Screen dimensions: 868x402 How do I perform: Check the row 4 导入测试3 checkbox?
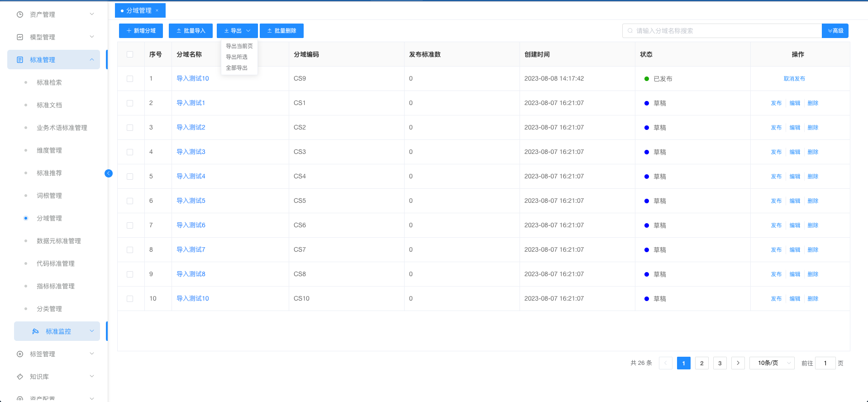130,152
